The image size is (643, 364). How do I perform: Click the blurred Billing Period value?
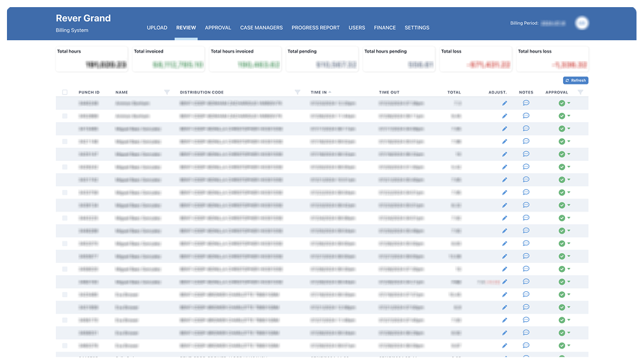click(x=554, y=23)
